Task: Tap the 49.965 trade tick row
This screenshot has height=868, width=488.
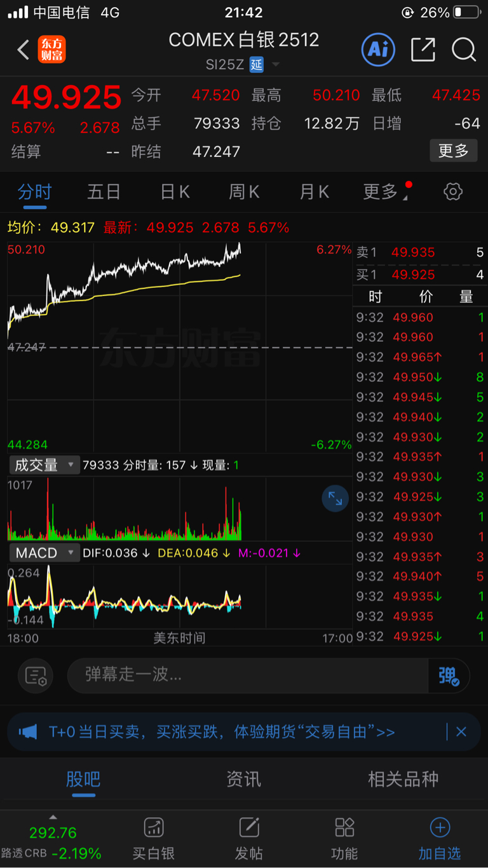Action: click(x=420, y=357)
